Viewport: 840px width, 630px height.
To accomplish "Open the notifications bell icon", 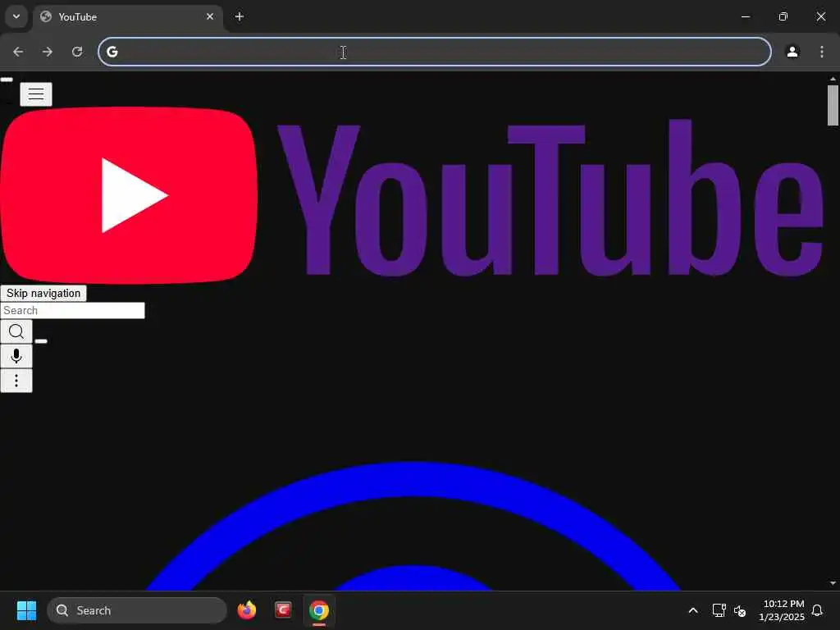I will (818, 610).
